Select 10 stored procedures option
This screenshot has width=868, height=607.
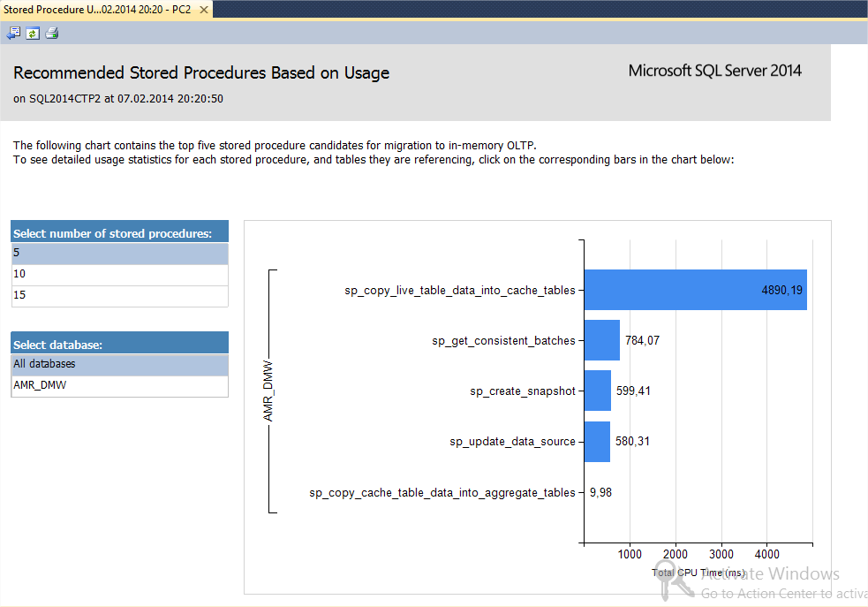[x=119, y=274]
